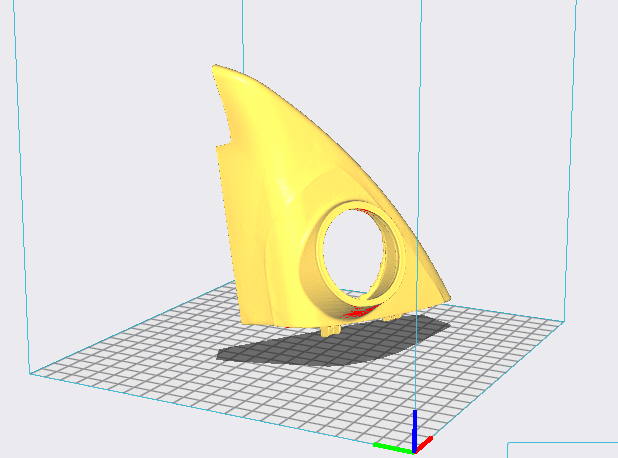Click the green axis line of the origin gizmo
This screenshot has width=618, height=458.
[393, 448]
